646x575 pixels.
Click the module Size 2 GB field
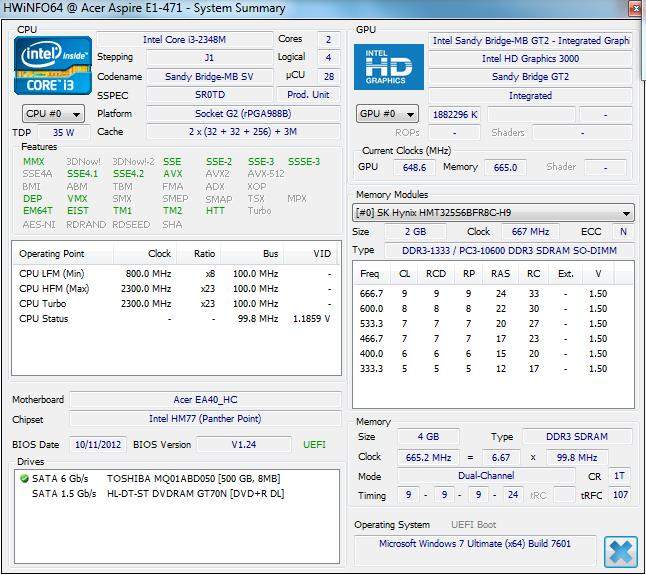tap(415, 231)
